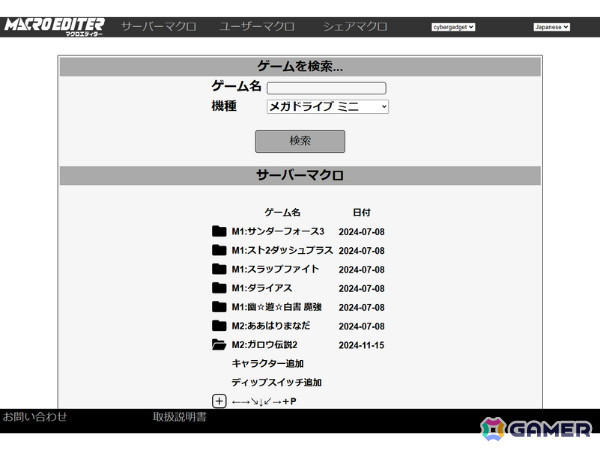Click date 2024-07-08 for M1:スト2ダッシュプラス
Screen dimensions: 600x450
[362, 250]
